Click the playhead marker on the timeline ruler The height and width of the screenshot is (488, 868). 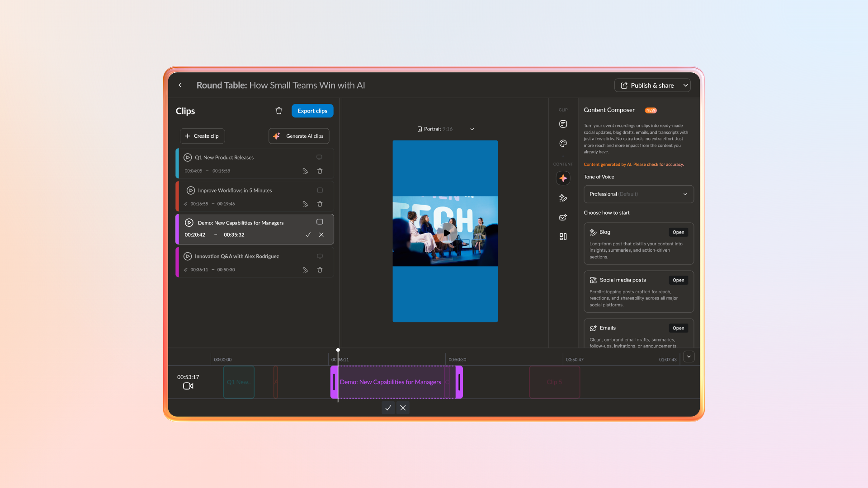[338, 350]
